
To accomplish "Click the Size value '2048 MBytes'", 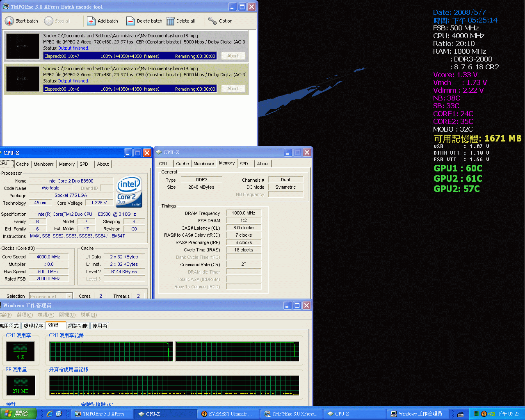I will tap(201, 187).
